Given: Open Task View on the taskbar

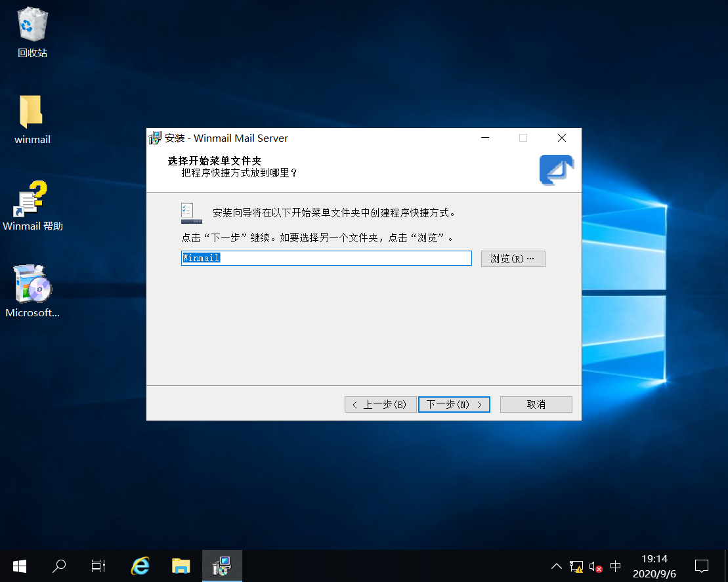Looking at the screenshot, I should (98, 566).
